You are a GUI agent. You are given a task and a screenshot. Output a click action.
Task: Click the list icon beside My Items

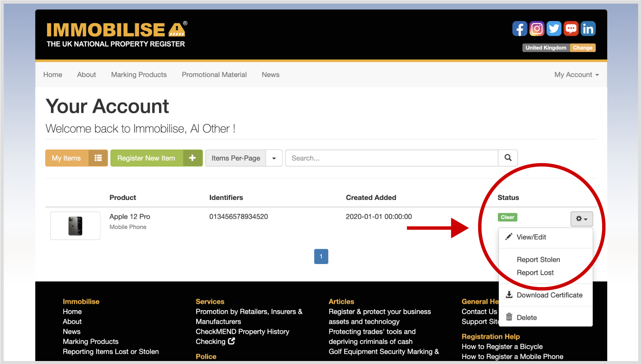(98, 158)
